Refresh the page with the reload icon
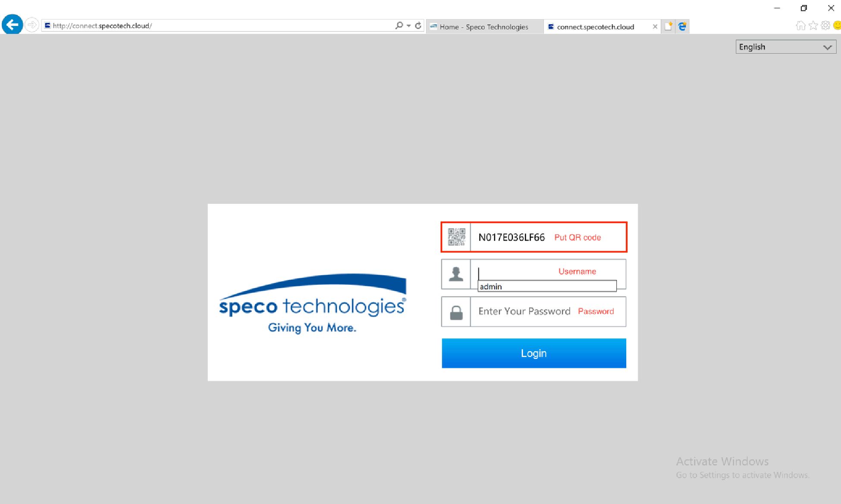This screenshot has height=504, width=841. [418, 26]
